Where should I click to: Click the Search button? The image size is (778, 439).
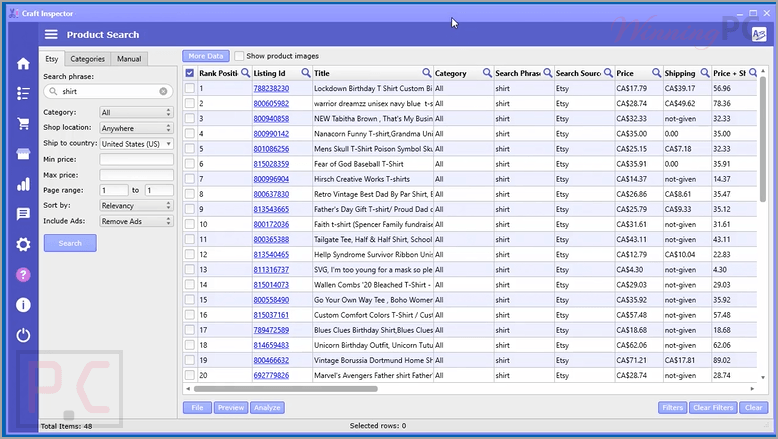(x=70, y=243)
